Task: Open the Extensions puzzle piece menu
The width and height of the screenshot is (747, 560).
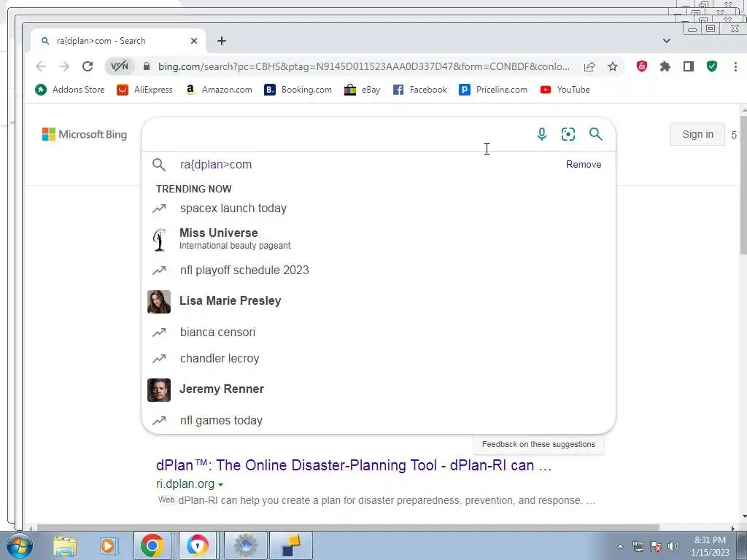Action: [665, 66]
